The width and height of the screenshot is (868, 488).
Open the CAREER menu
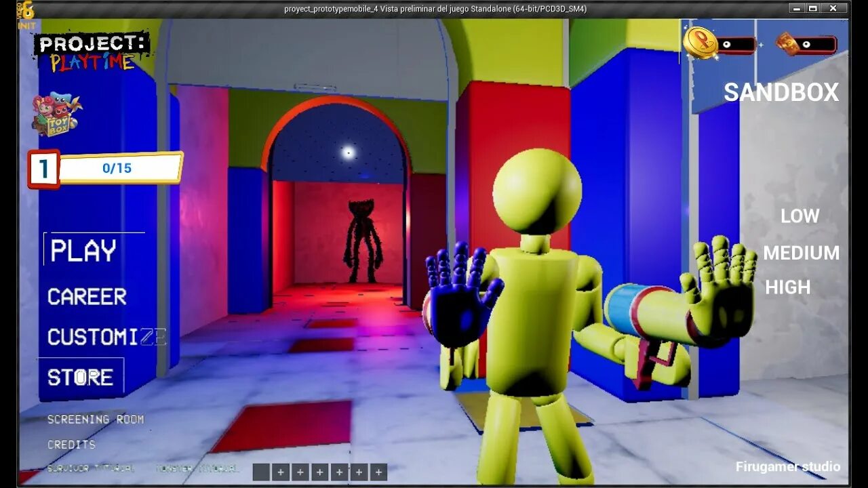coord(87,296)
